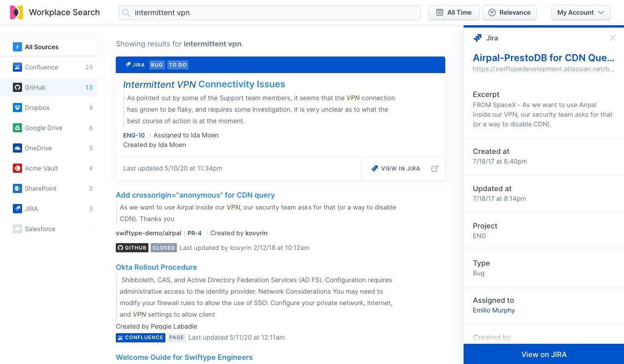Click the Workplace Search title text

coord(64,12)
